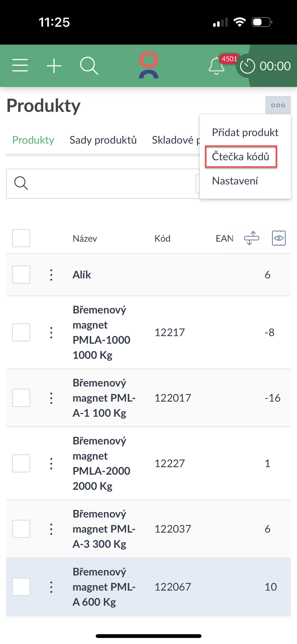Open product Břemenový magnet PMLA-2000

[x=101, y=463]
